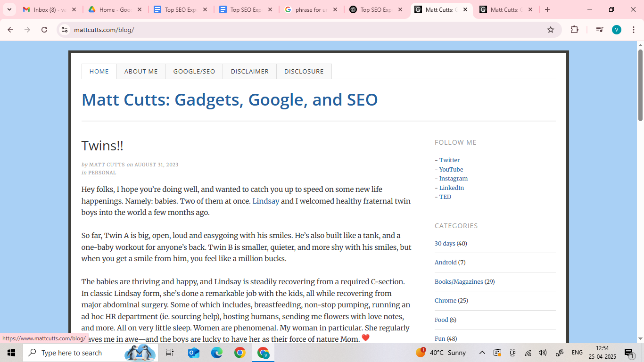Close the Home - Google Drive tab
Screen dimensions: 644x362
coord(139,9)
